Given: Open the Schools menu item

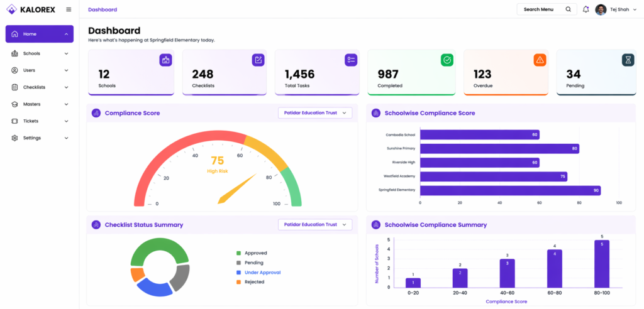Looking at the screenshot, I should [x=40, y=53].
